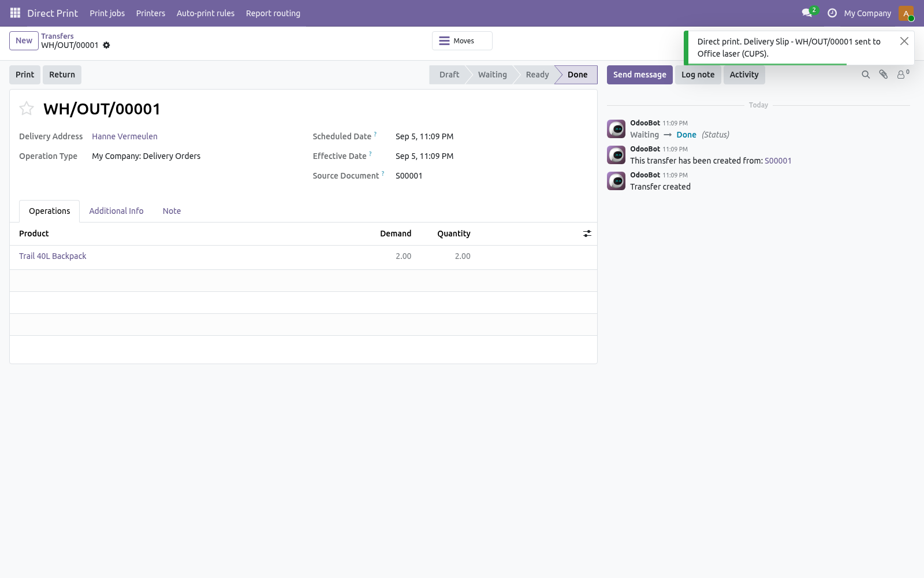Search messages with the magnifier icon
The height and width of the screenshot is (578, 924).
coord(866,75)
